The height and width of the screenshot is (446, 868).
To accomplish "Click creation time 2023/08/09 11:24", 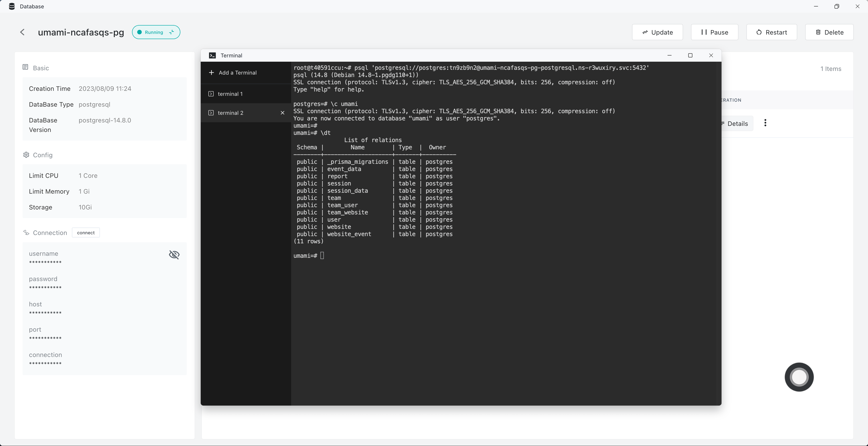I will pos(105,89).
